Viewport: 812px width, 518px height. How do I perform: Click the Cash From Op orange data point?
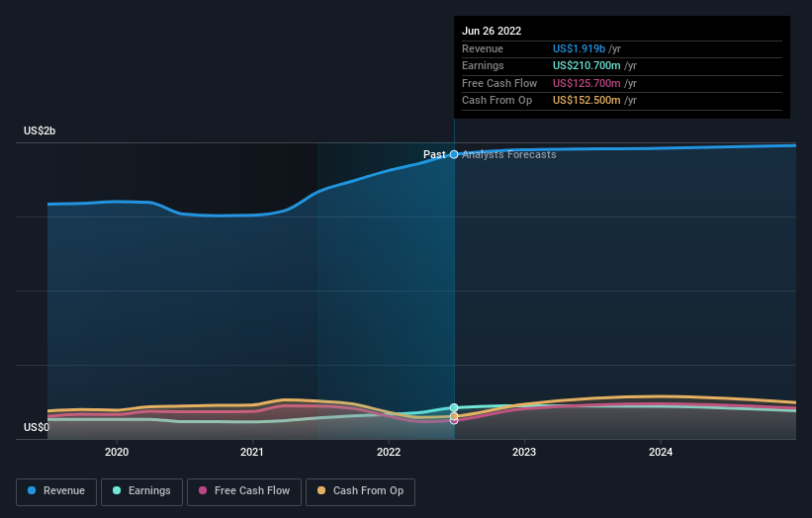point(454,416)
